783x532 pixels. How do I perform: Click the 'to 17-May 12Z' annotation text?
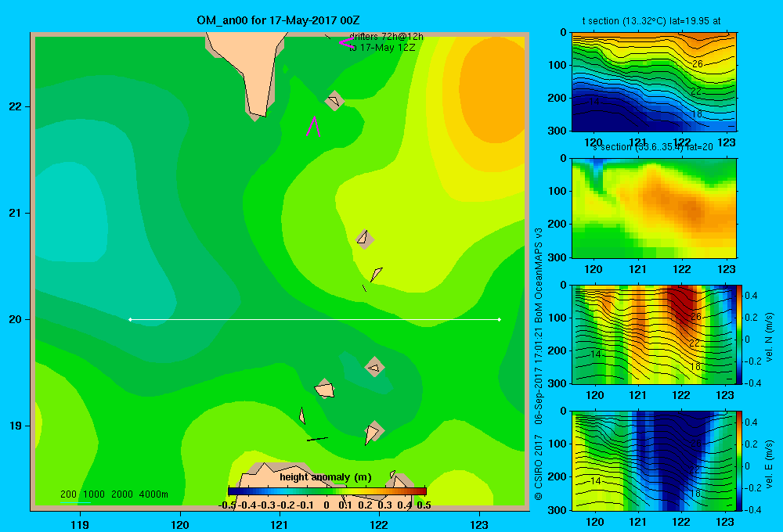[x=382, y=48]
